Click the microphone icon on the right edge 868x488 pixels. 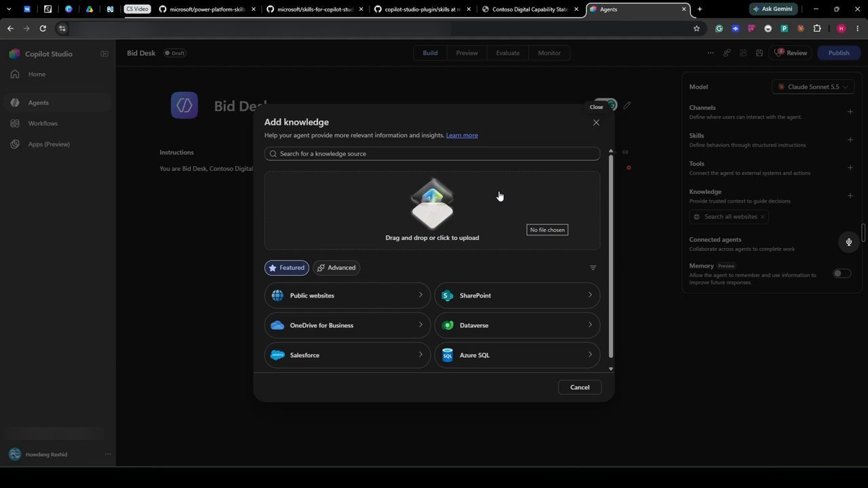point(848,242)
